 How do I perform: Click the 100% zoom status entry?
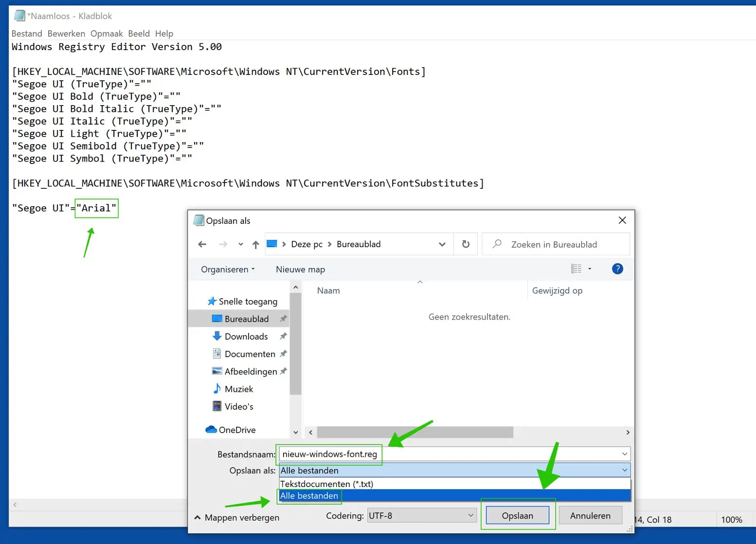tap(731, 520)
